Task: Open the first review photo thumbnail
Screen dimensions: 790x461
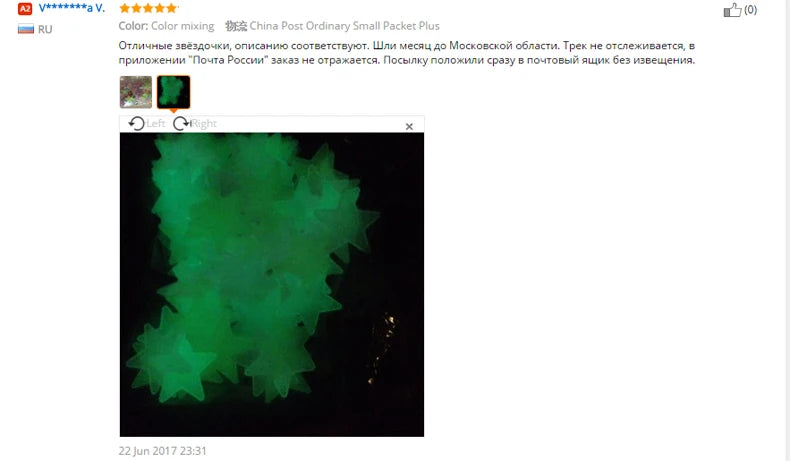Action: 136,92
